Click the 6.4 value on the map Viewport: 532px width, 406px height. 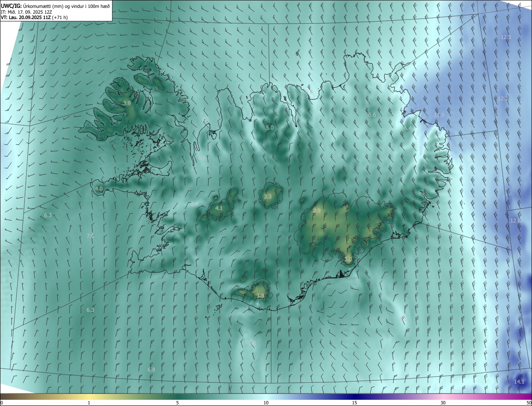tap(408, 128)
